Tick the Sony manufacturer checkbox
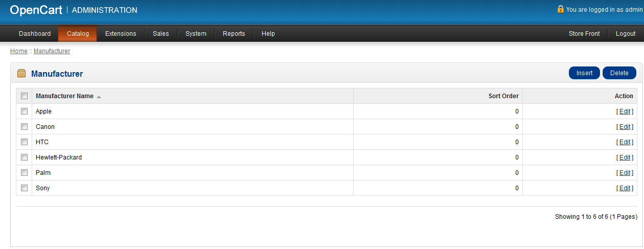Viewport: 644px width, 249px height. click(24, 188)
